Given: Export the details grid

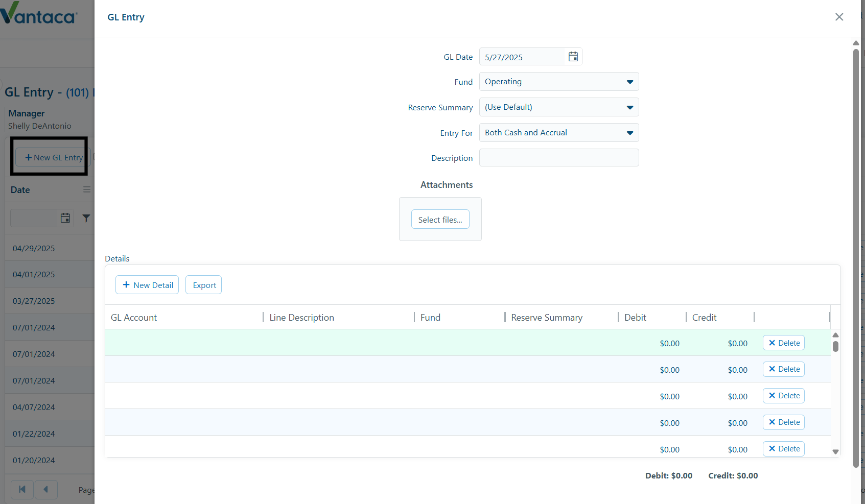Looking at the screenshot, I should [203, 284].
